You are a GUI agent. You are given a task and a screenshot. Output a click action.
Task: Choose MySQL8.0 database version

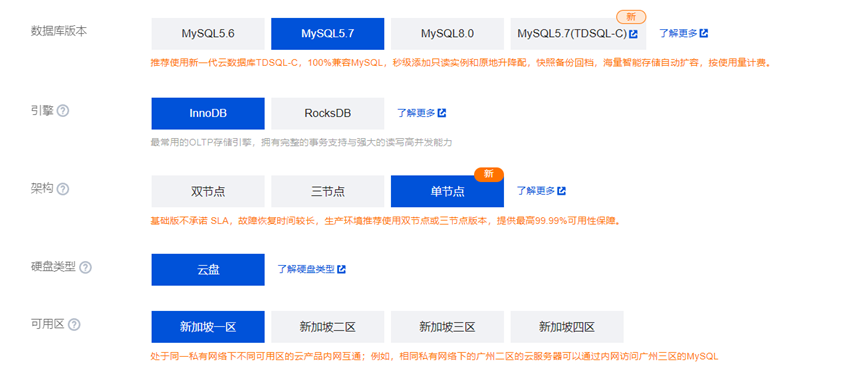447,34
